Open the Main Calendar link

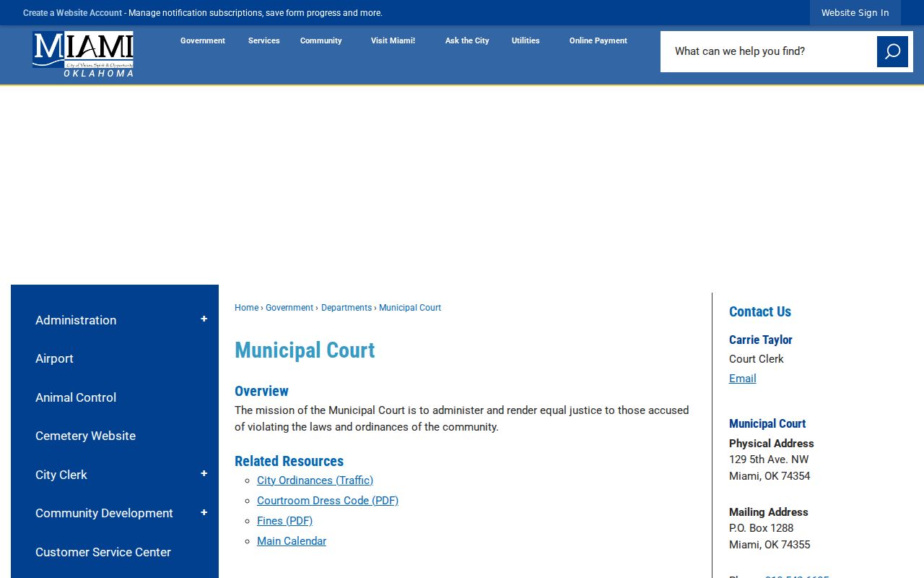tap(292, 541)
